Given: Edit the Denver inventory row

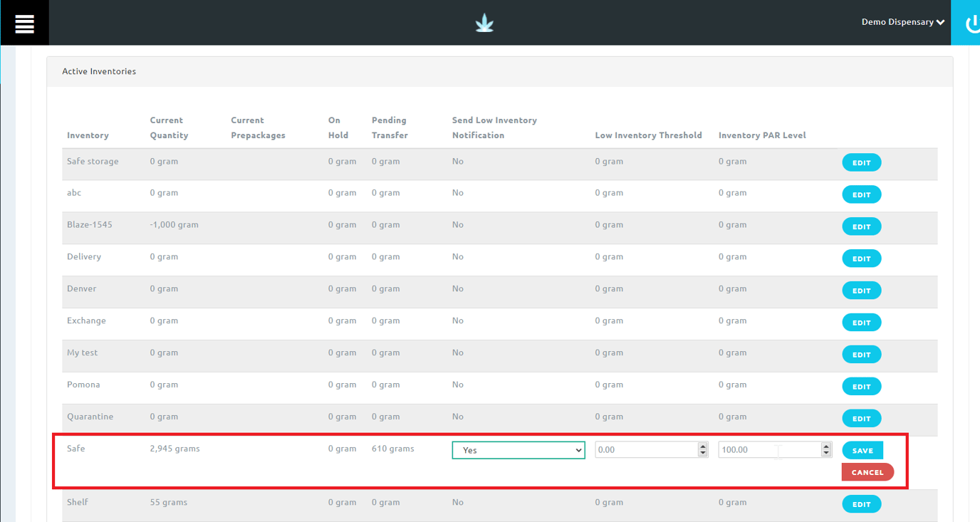Looking at the screenshot, I should click(x=861, y=291).
